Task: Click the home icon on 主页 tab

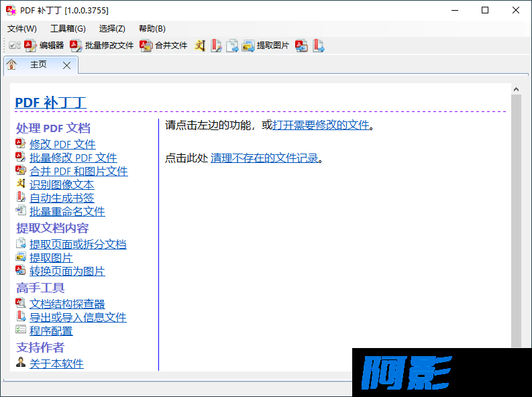Action: click(11, 64)
